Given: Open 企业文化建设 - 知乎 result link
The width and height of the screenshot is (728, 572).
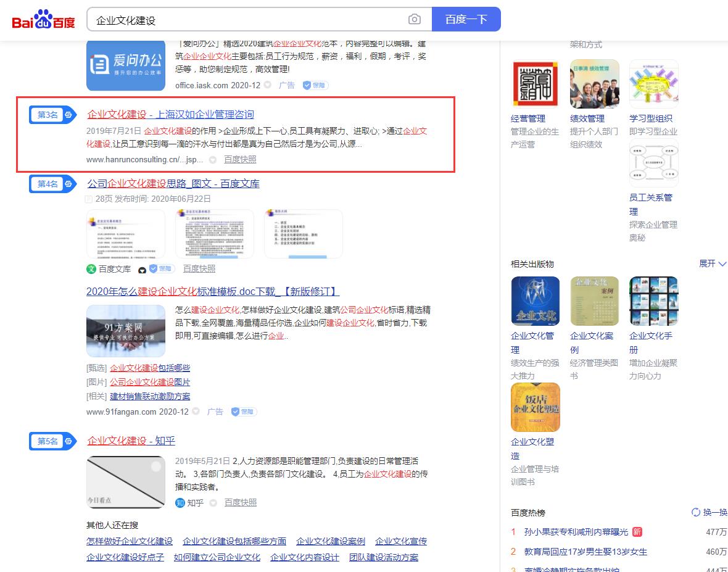Looking at the screenshot, I should [131, 441].
